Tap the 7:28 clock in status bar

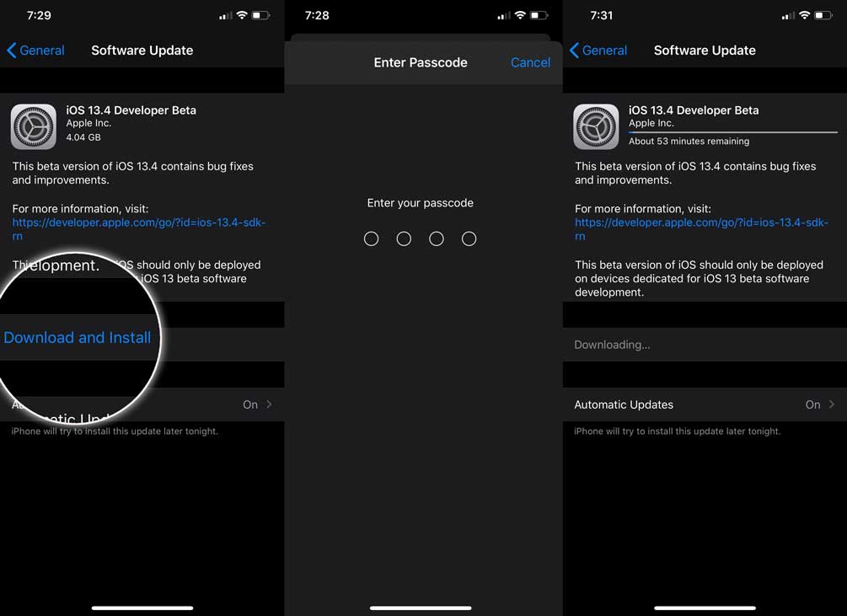click(317, 15)
